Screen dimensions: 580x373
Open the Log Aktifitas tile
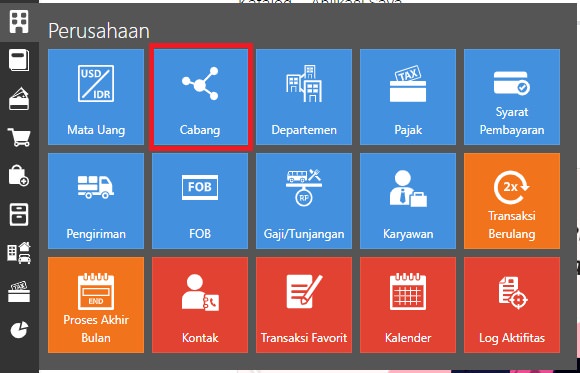[512, 305]
